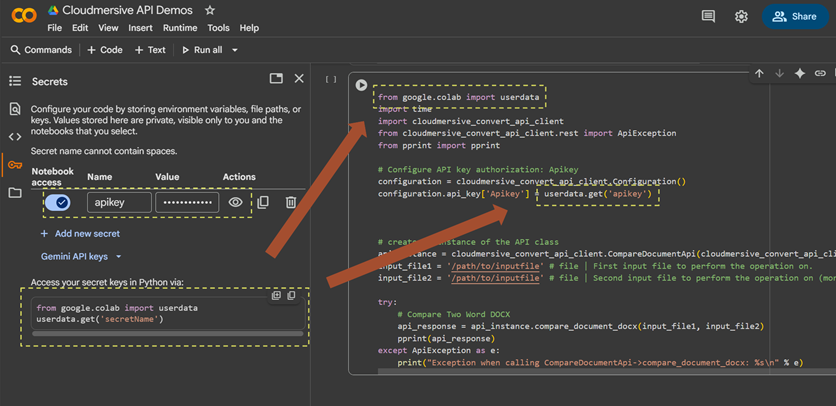Open the Commands search
Viewport: 836px width, 406px height.
point(41,50)
